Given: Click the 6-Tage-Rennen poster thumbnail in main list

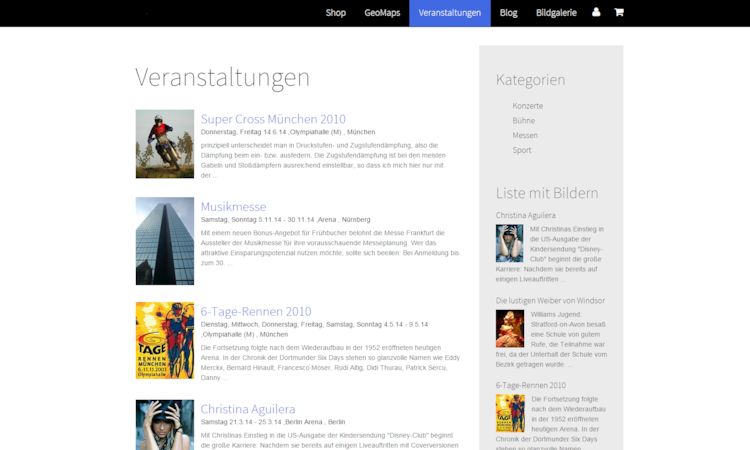Looking at the screenshot, I should [165, 340].
